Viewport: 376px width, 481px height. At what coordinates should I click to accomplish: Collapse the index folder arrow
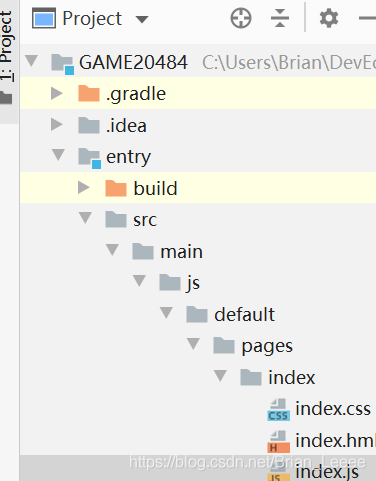[x=220, y=376]
